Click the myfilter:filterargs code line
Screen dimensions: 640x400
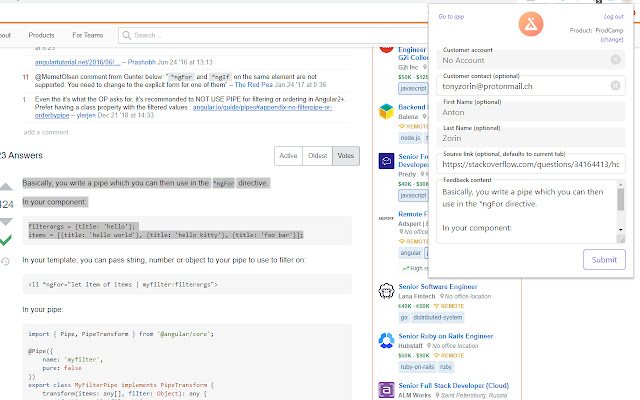(123, 284)
